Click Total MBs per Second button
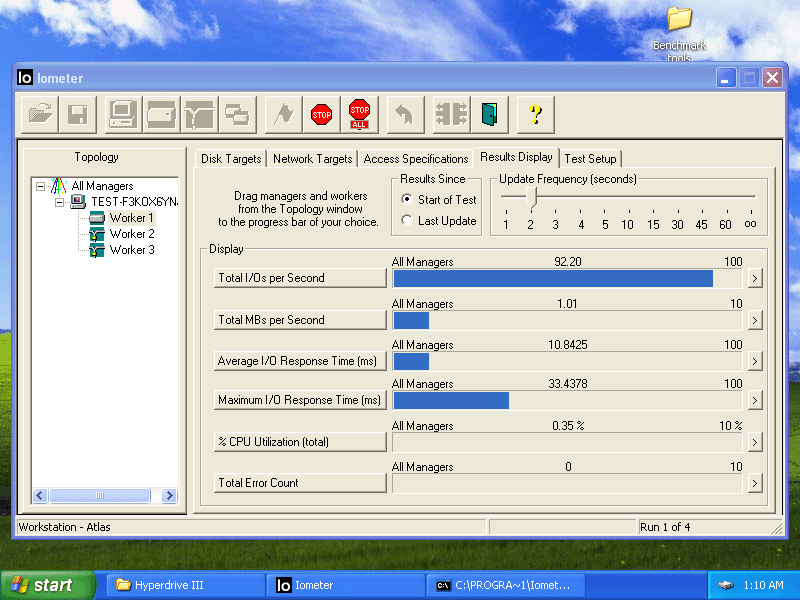This screenshot has width=800, height=600. click(x=300, y=320)
